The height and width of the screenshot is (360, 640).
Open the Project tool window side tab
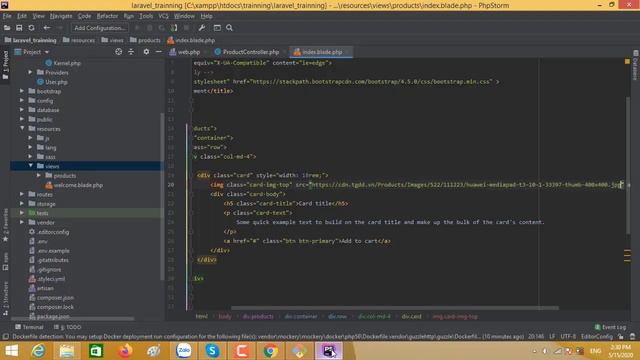pyautogui.click(x=5, y=65)
